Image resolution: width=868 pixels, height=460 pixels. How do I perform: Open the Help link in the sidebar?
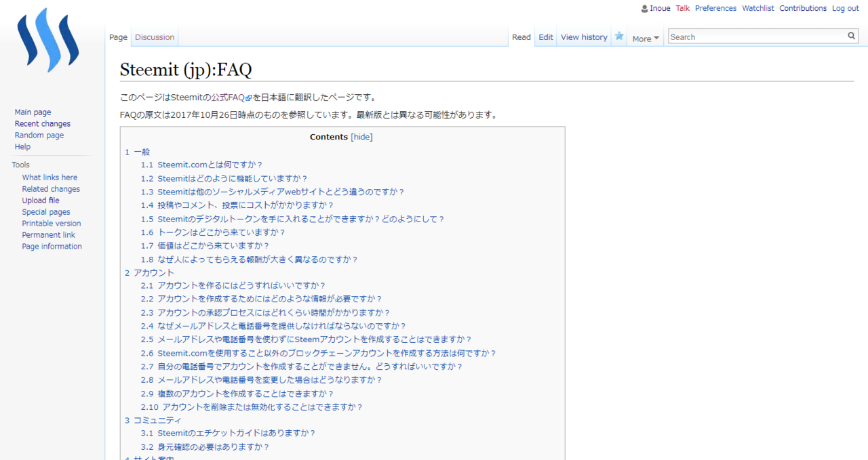22,147
